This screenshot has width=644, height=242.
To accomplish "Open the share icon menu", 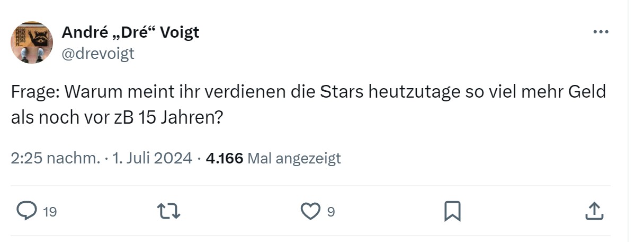I will tap(594, 212).
